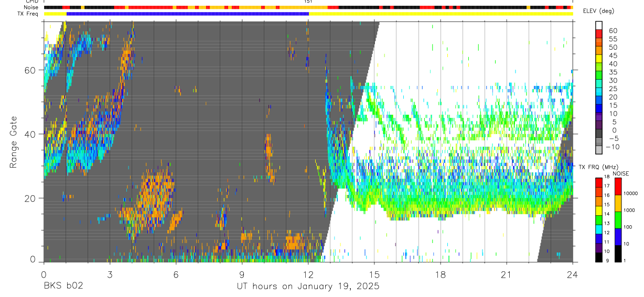Click the 'ELEV (deg)' color bar title
Image resolution: width=644 pixels, height=297 pixels.
[x=599, y=10]
